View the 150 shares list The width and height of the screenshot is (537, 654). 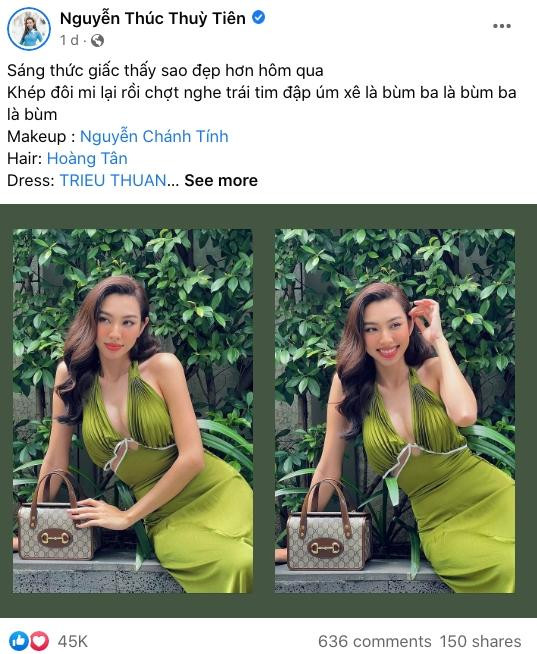click(480, 641)
